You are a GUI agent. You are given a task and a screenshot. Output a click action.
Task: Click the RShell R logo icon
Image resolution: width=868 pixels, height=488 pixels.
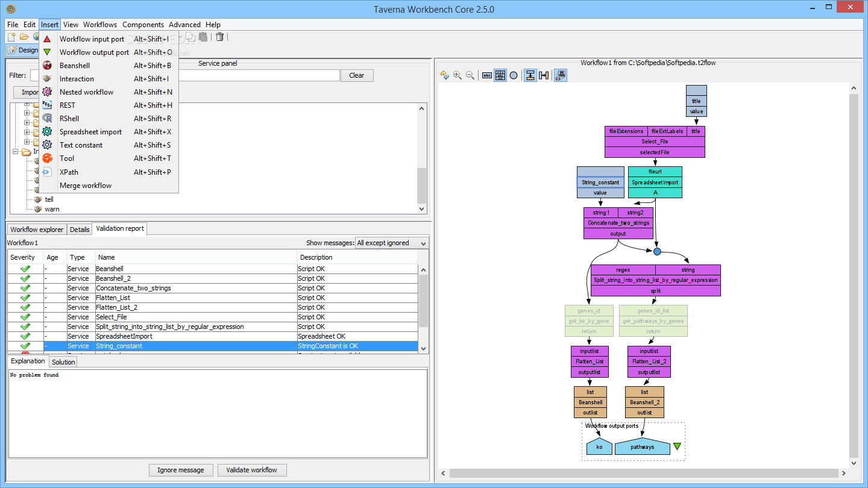click(x=47, y=119)
